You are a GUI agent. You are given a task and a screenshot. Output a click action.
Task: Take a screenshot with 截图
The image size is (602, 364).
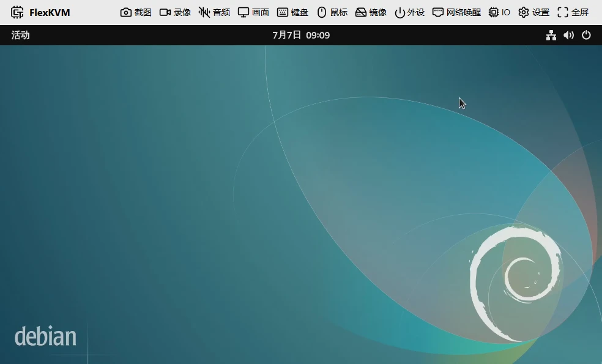[x=136, y=12]
